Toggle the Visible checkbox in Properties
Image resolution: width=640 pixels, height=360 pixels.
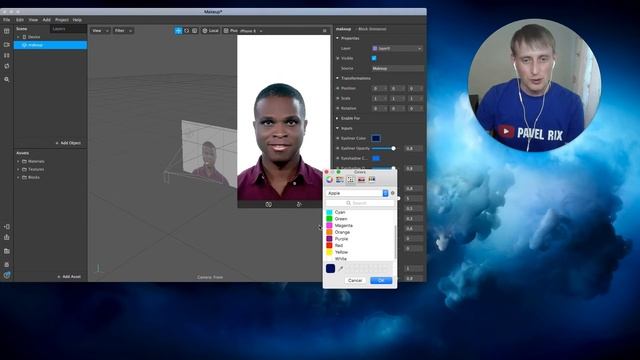pyautogui.click(x=374, y=58)
